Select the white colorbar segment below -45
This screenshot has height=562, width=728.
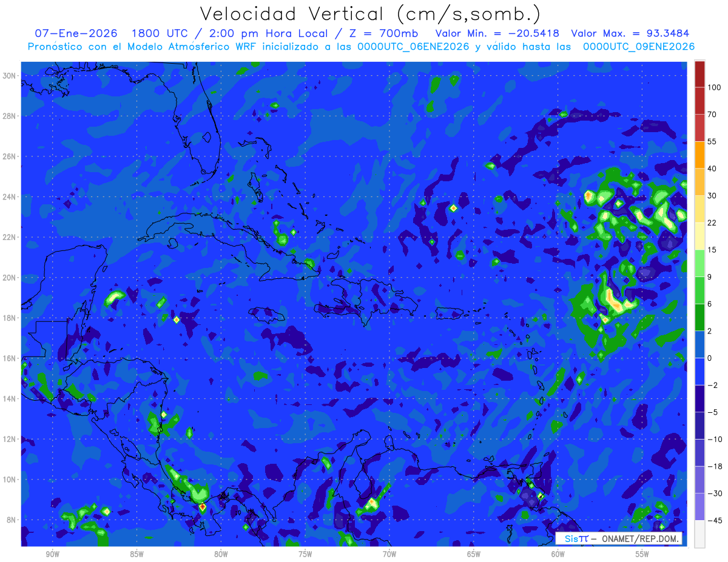coord(699,534)
